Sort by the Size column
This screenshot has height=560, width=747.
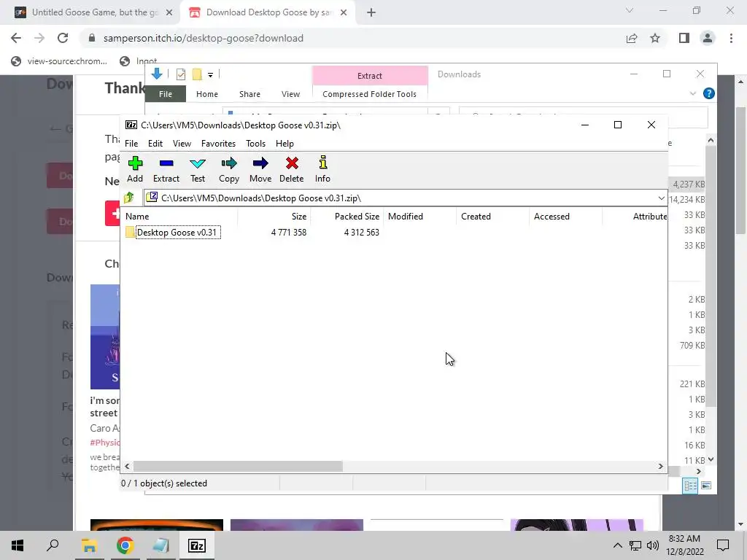(274, 216)
